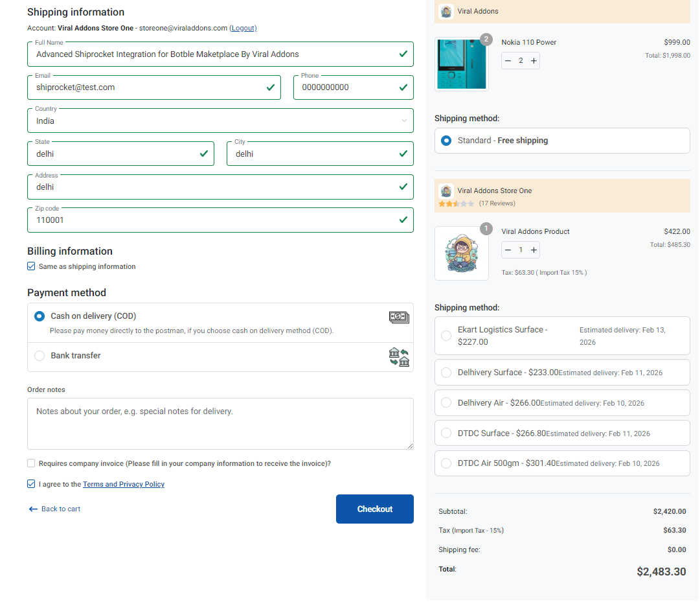Click the Tax: $63.30 (Import Tax 15%) line under the product
The width and height of the screenshot is (700, 602).
coord(545,273)
